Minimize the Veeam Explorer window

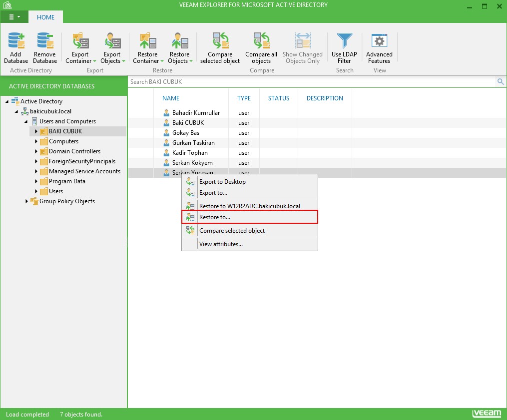point(470,6)
